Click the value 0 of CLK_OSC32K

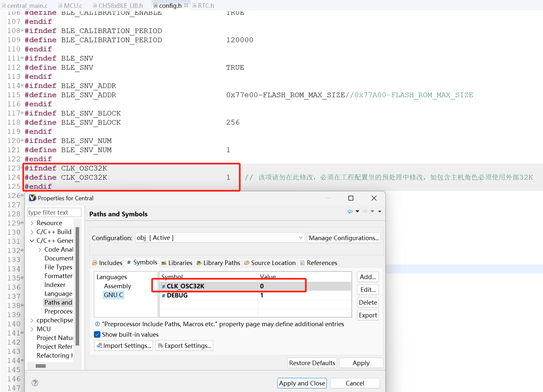coord(262,286)
